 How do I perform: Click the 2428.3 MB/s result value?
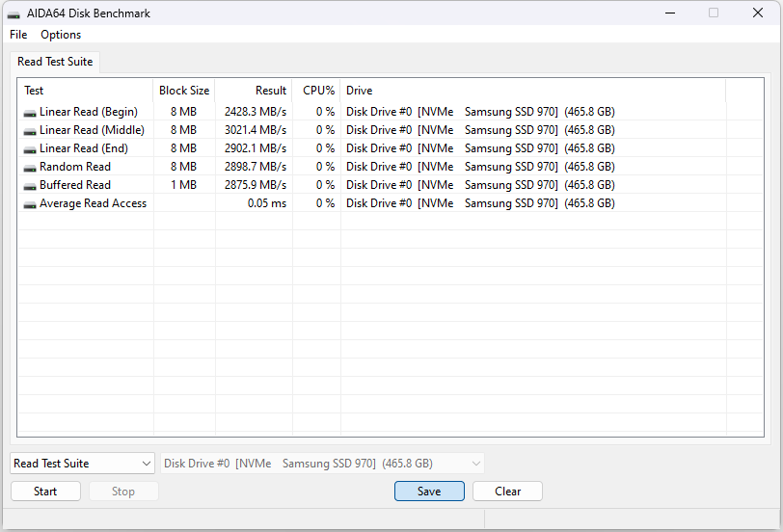click(x=256, y=112)
